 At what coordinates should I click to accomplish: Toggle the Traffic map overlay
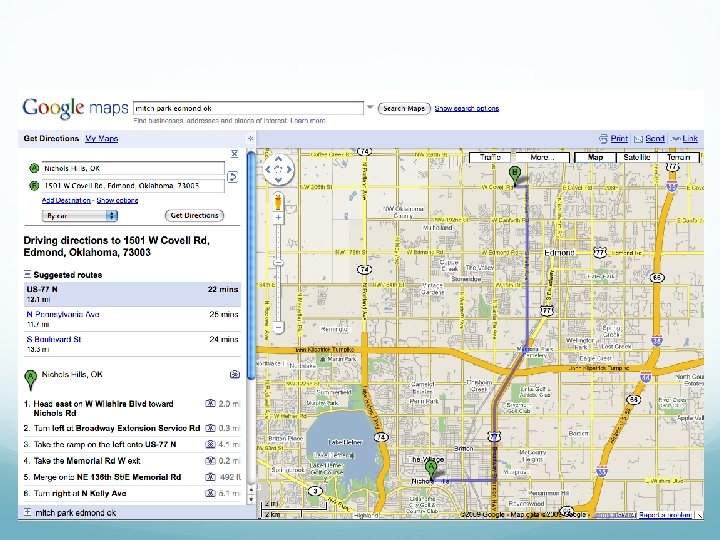click(491, 157)
